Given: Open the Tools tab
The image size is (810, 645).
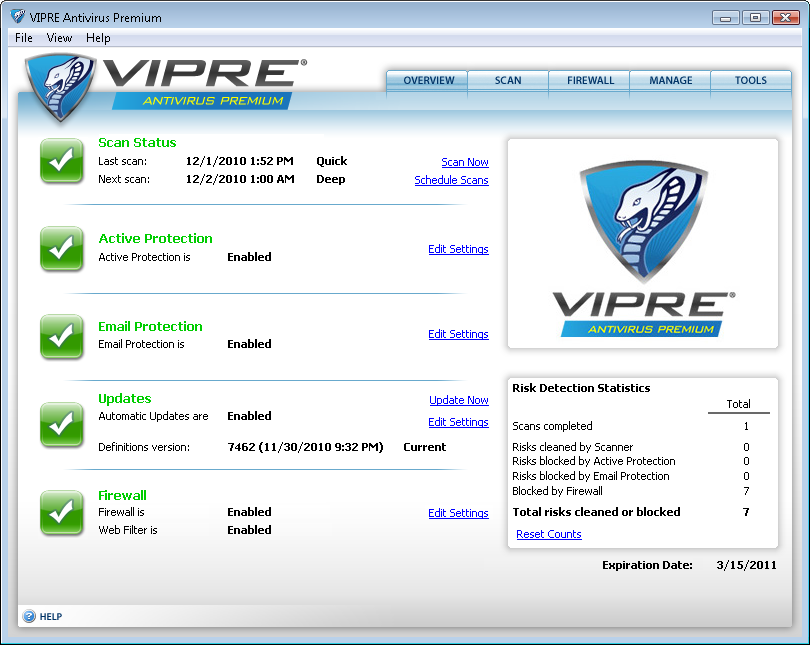Looking at the screenshot, I should point(750,81).
